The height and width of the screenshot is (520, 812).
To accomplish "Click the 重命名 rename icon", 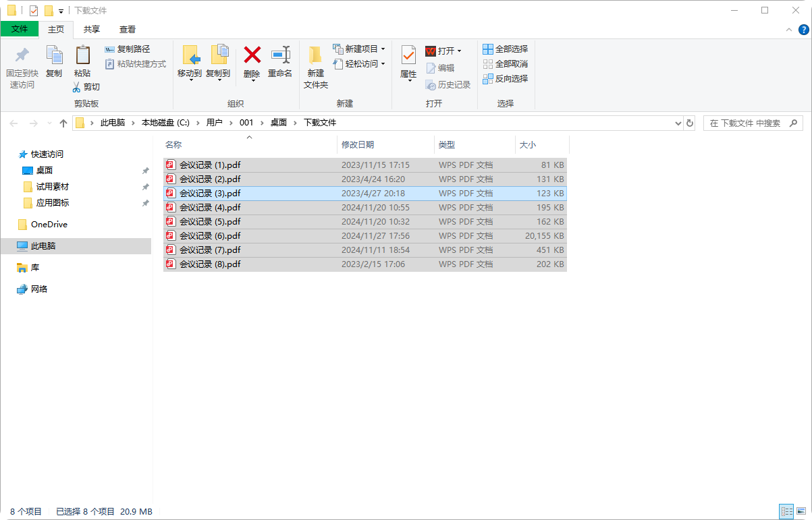I will [280, 55].
